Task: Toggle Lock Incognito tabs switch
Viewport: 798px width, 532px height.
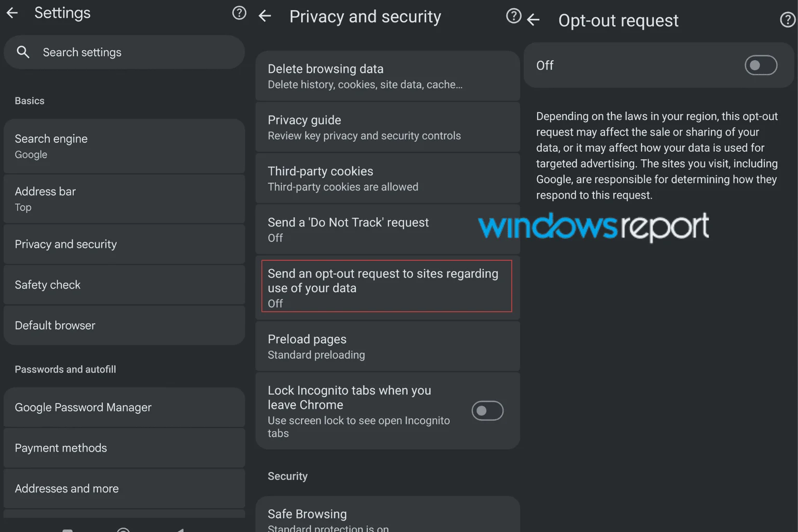Action: click(x=487, y=410)
